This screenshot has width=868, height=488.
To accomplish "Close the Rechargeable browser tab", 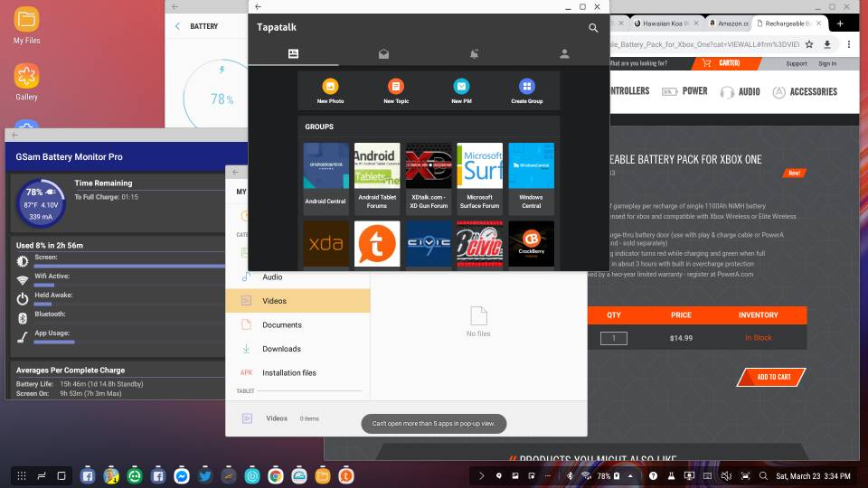I will [819, 23].
